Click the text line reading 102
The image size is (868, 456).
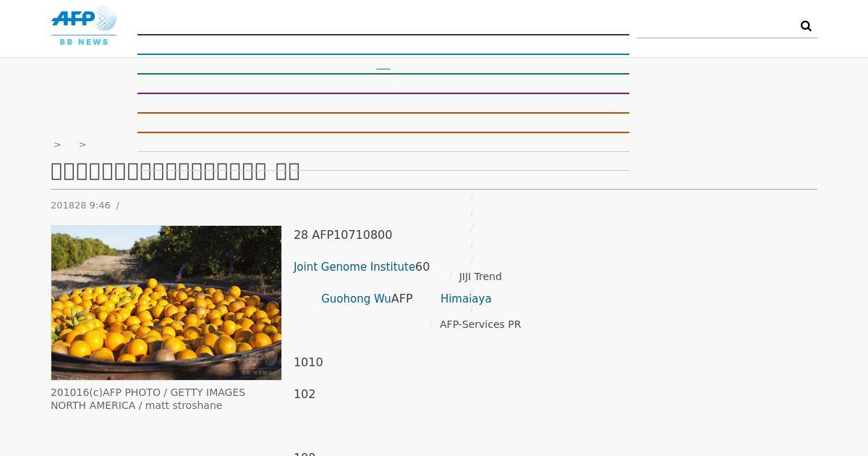(305, 394)
